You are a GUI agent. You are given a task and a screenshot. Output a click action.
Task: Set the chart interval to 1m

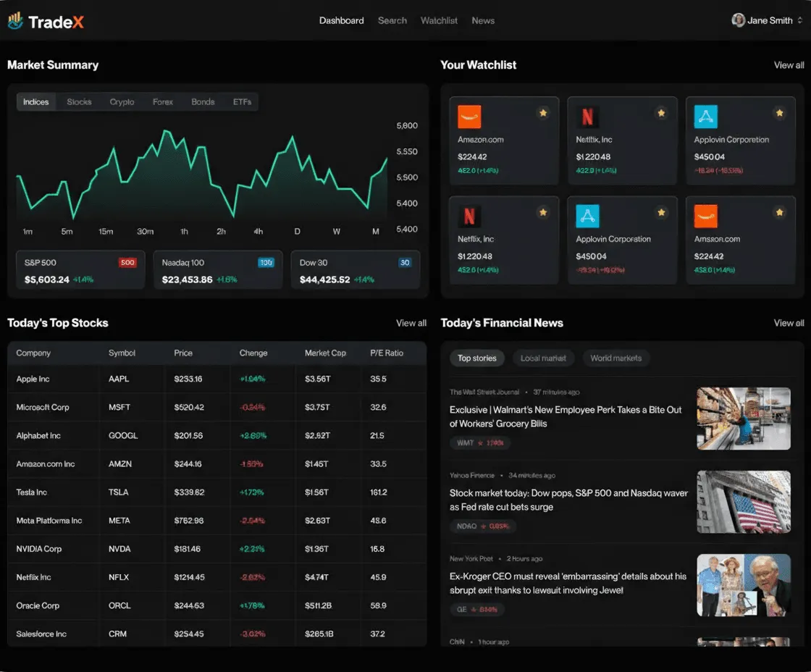[x=28, y=231]
